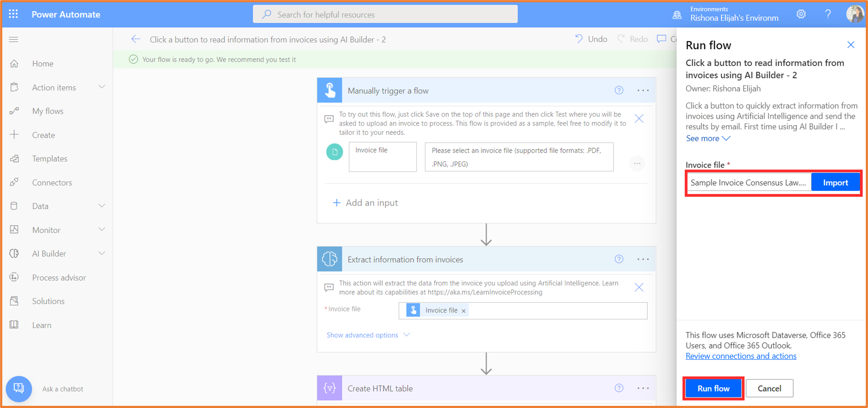This screenshot has width=868, height=408.
Task: Open the Environments picker icon
Action: click(x=676, y=14)
